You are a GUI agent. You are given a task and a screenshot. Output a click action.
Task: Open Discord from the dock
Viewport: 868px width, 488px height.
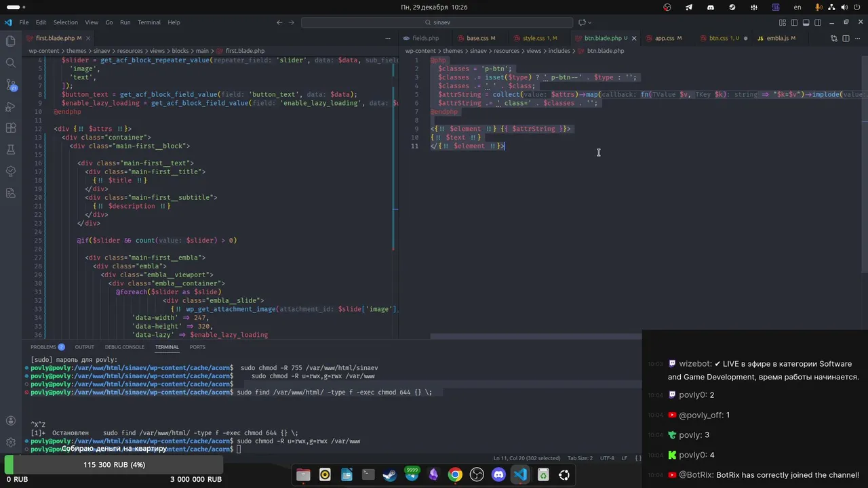click(x=498, y=475)
